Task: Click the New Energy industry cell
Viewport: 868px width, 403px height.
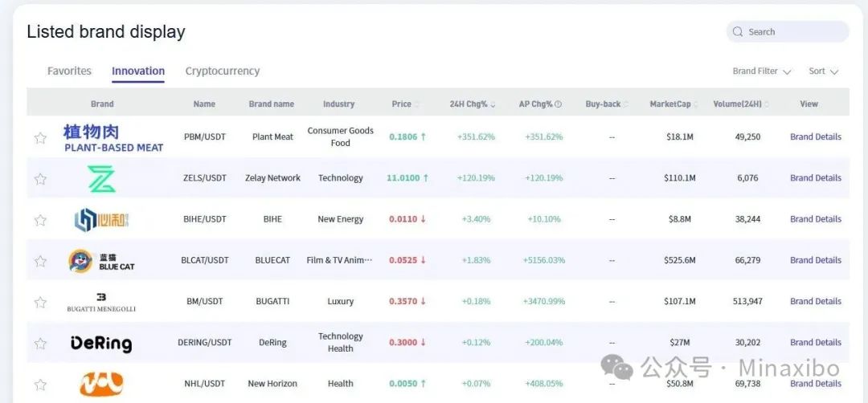Action: [x=341, y=219]
